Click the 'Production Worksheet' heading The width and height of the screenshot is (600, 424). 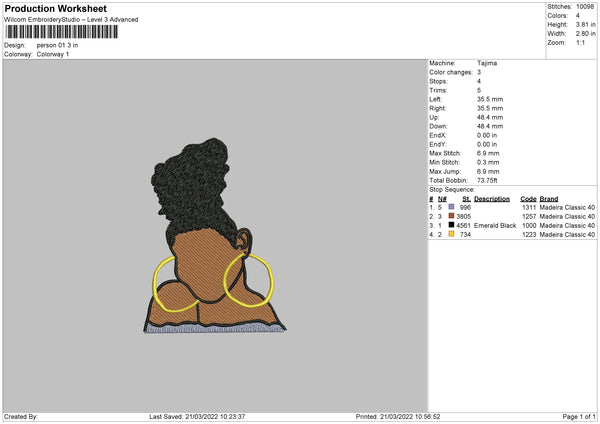coord(55,8)
